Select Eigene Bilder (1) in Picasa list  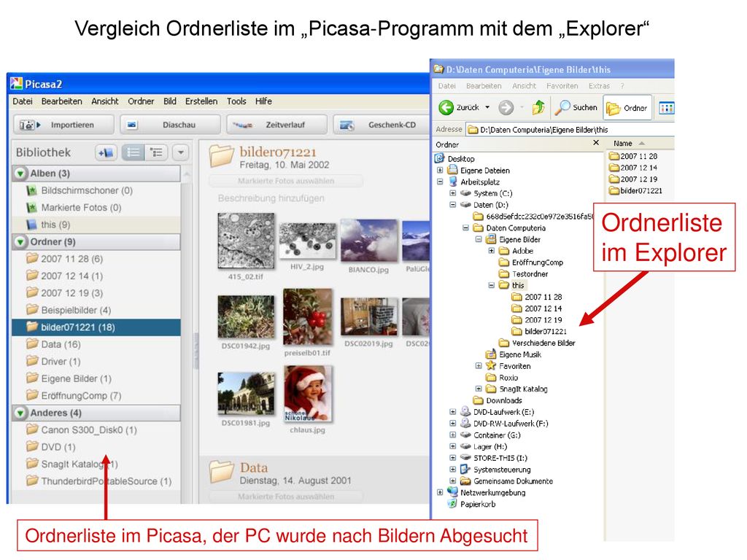pos(96,379)
